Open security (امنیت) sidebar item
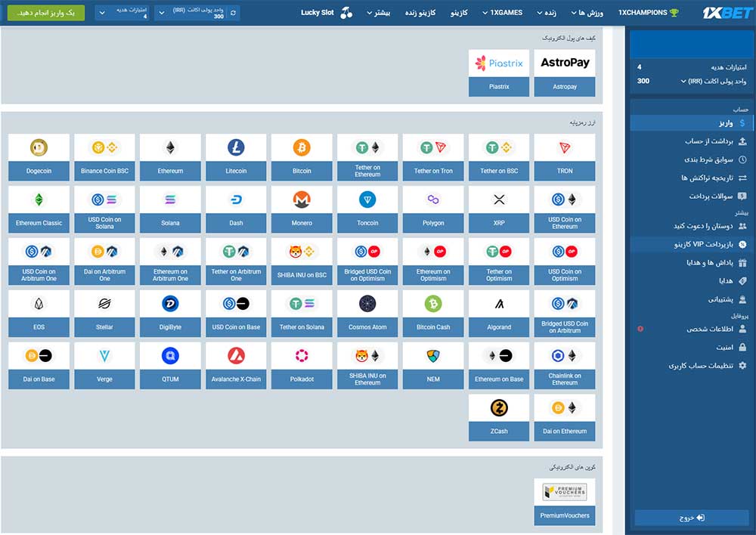 pos(690,347)
